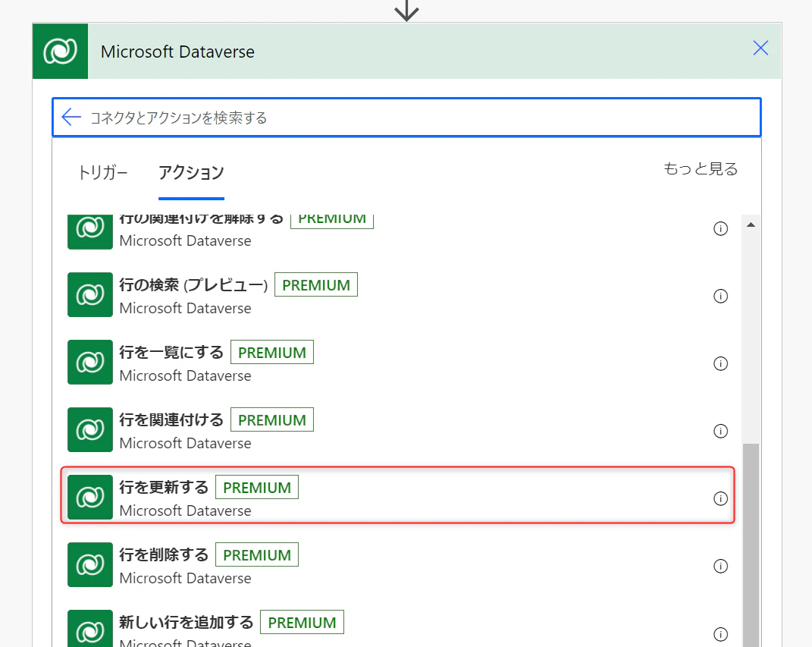
Task: Show info for 行の検索 (プレビュー) action
Action: [x=720, y=296]
